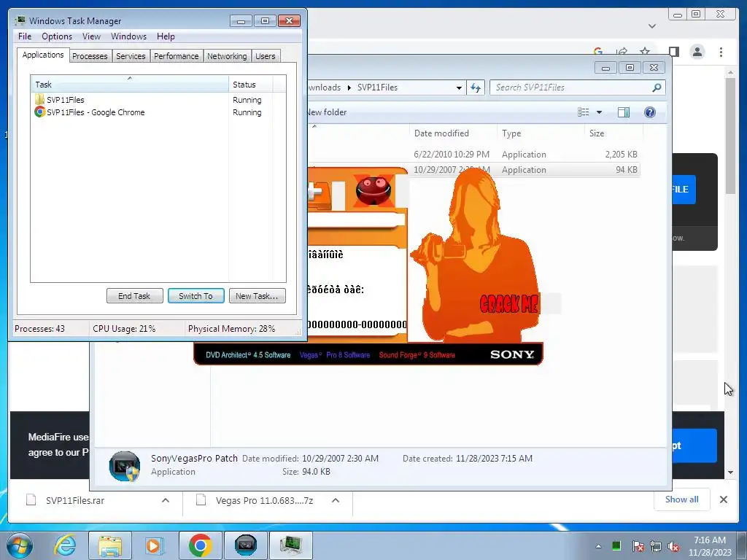The image size is (747, 560).
Task: Click the New Task... button
Action: tap(258, 296)
